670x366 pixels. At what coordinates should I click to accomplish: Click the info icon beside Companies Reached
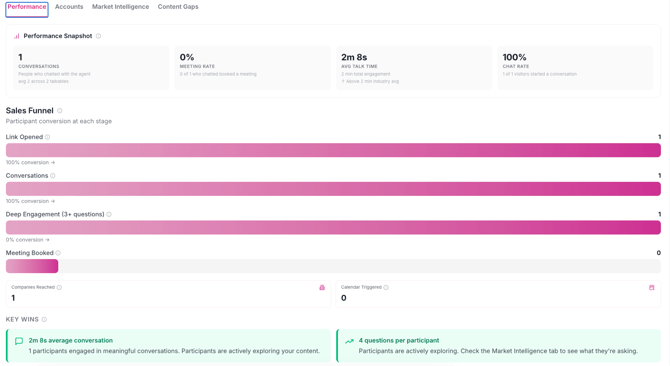tap(59, 287)
